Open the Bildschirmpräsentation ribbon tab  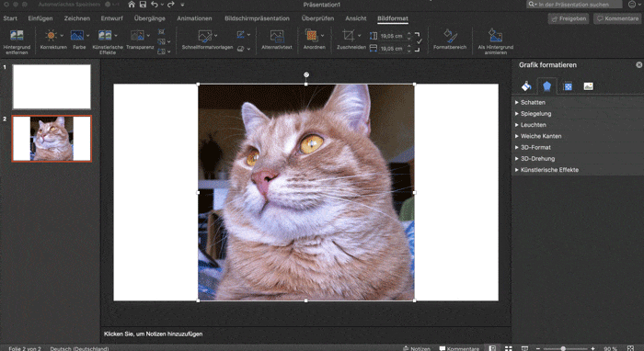257,18
